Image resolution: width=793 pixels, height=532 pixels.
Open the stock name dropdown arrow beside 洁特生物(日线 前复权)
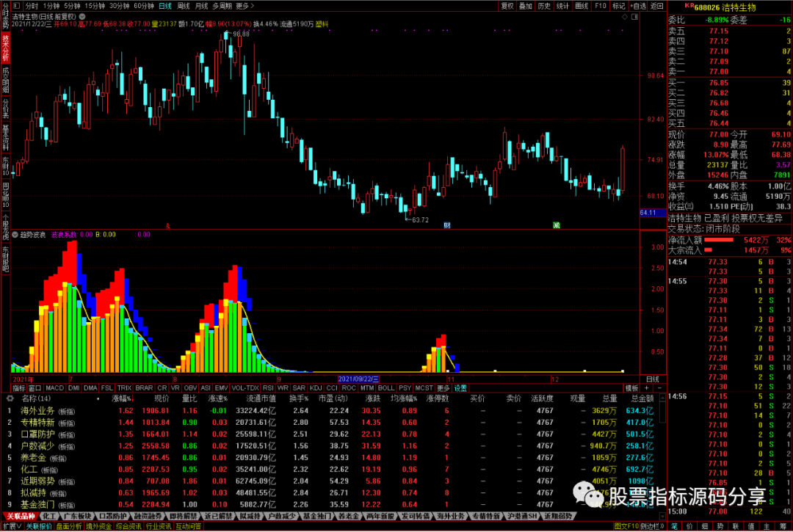82,17
